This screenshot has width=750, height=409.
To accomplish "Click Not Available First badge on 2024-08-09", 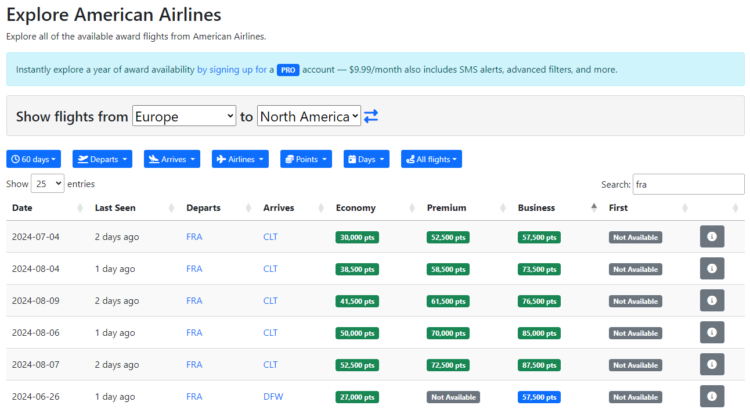I will (635, 301).
